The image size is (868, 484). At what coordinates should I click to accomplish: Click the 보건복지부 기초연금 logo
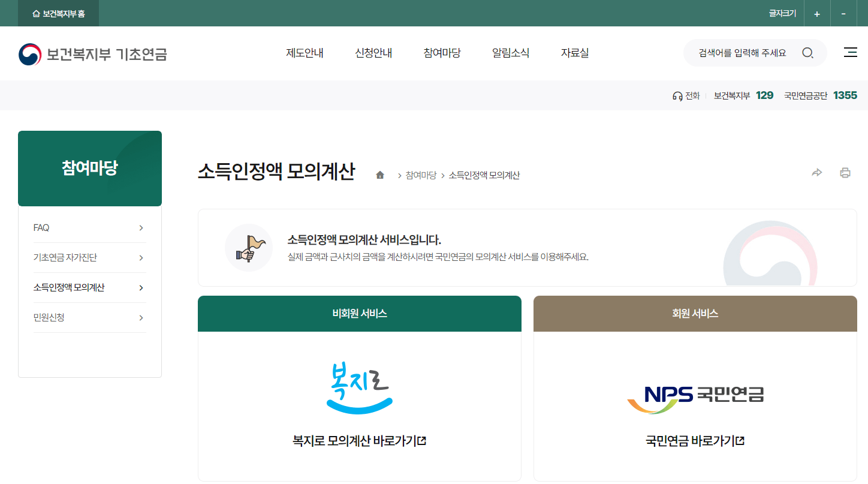[x=92, y=54]
